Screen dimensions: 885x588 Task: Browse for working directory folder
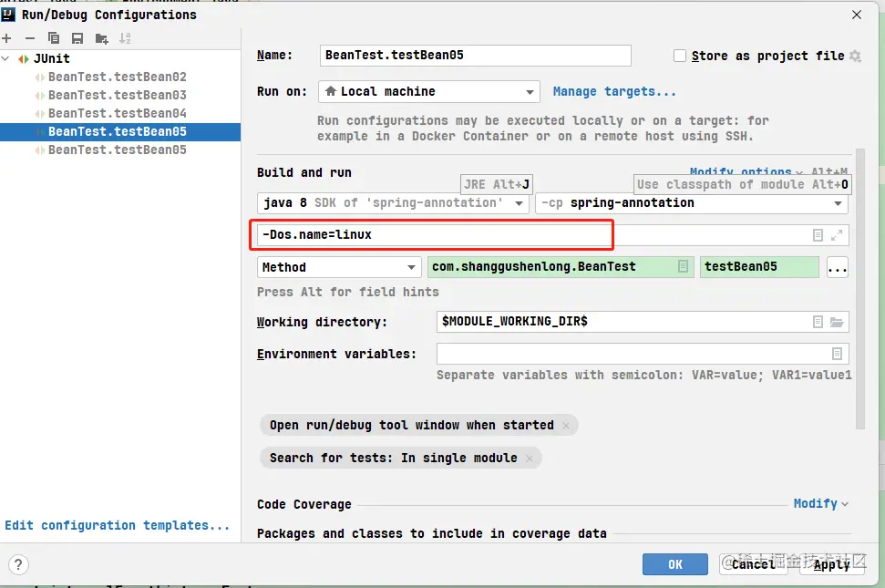[x=837, y=322]
